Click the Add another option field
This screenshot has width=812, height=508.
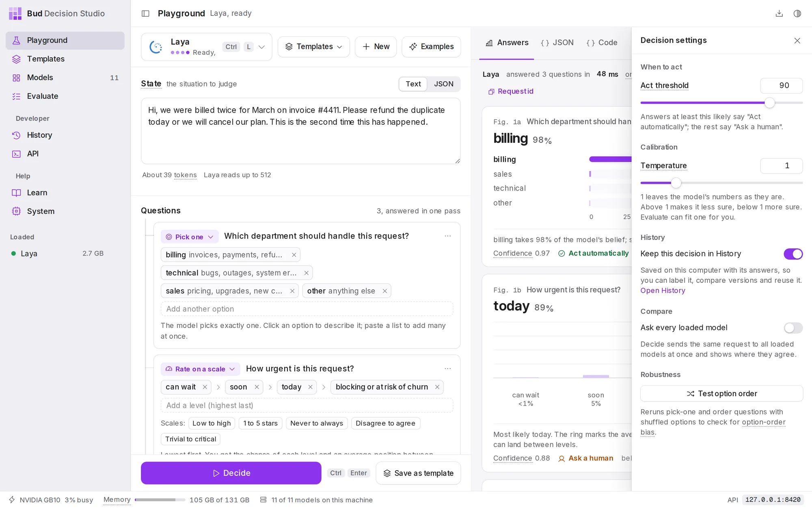307,309
